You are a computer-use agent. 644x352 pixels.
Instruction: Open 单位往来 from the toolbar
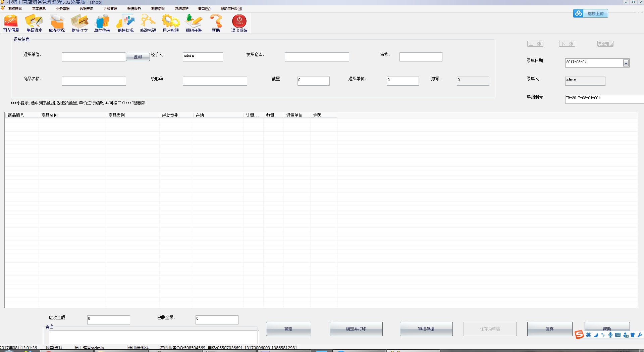click(x=102, y=23)
